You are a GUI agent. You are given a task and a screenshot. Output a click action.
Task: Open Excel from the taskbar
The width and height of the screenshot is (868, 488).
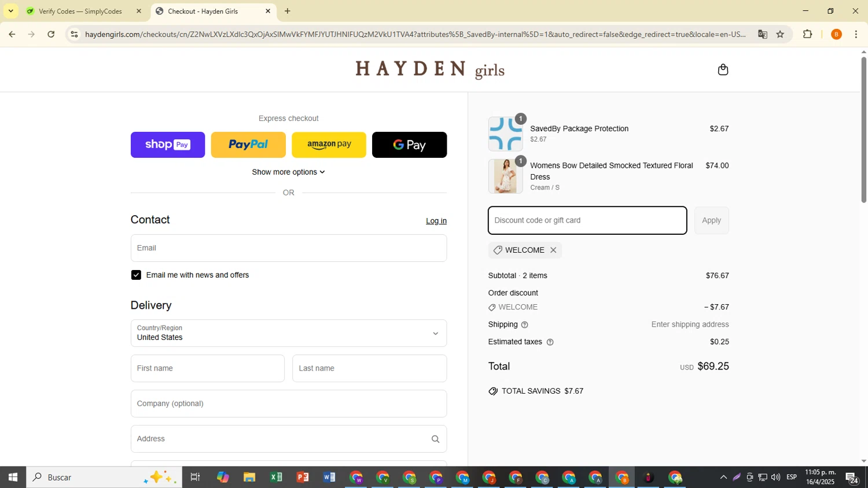(x=276, y=478)
